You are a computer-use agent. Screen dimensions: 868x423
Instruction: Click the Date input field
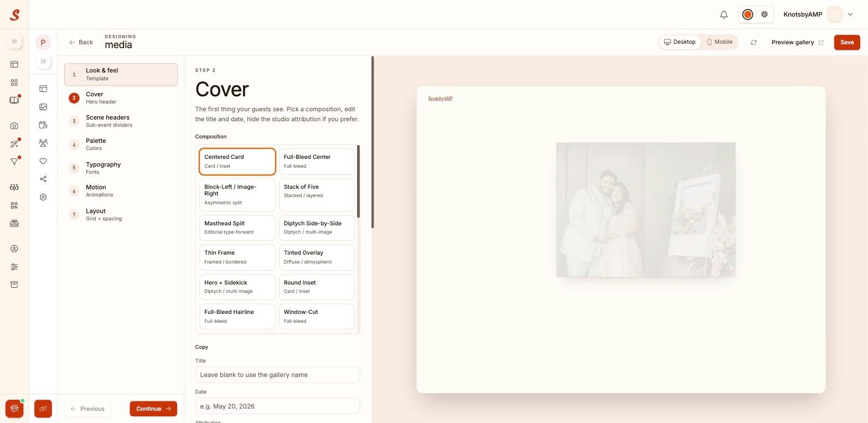click(x=277, y=406)
